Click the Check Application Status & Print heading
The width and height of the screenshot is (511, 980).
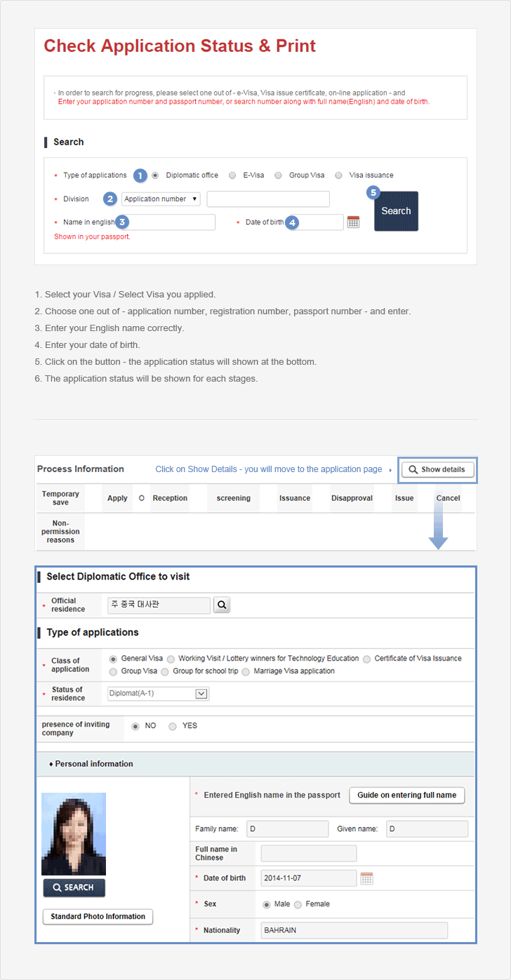point(180,46)
